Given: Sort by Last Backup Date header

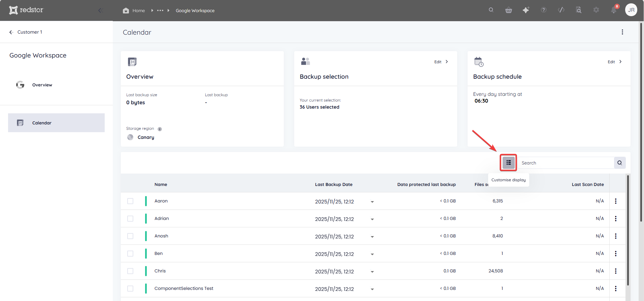Looking at the screenshot, I should coord(334,184).
